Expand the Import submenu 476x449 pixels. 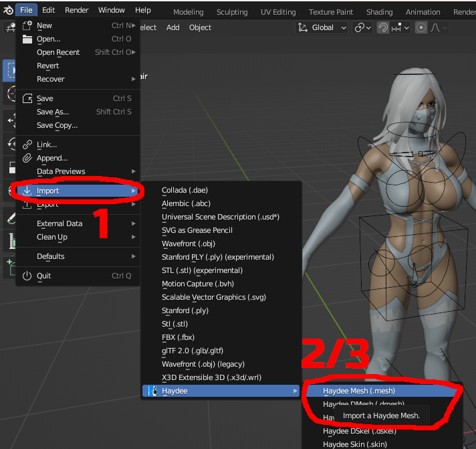78,191
